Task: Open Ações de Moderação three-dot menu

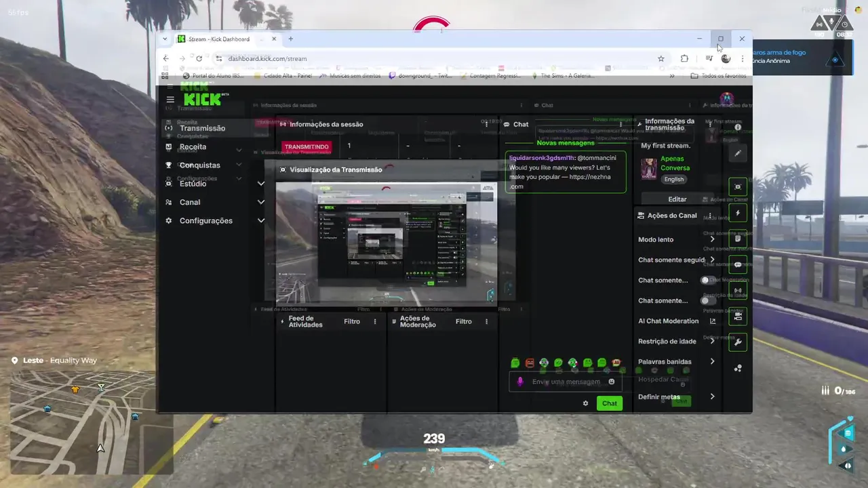Action: tap(486, 321)
